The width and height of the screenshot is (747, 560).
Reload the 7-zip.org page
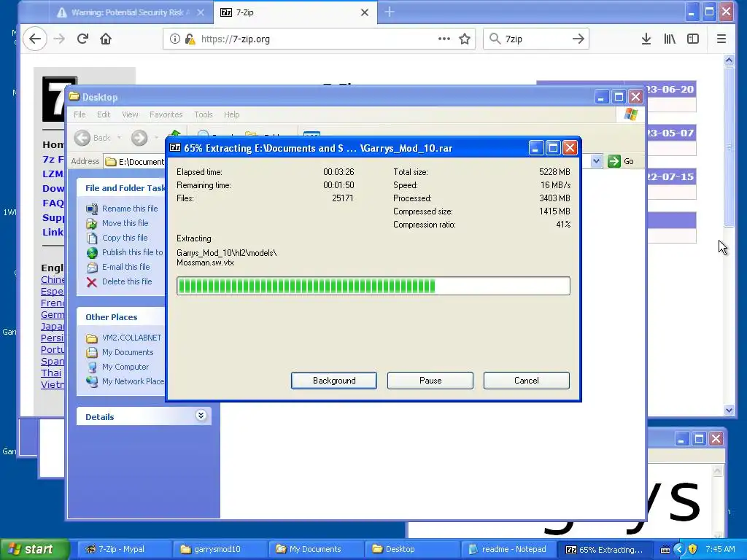(82, 39)
